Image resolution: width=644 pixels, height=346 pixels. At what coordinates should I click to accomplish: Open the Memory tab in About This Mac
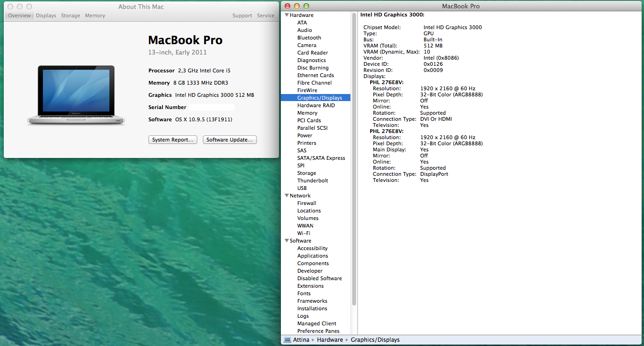tap(95, 16)
